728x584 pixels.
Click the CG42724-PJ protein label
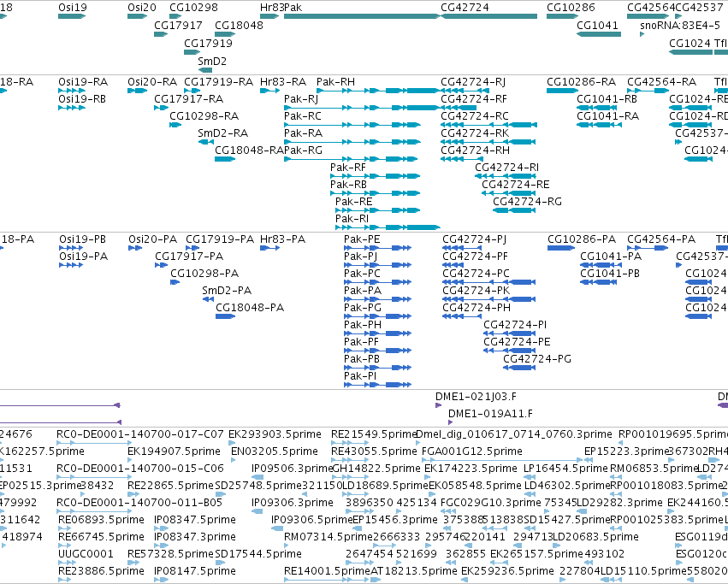(475, 239)
